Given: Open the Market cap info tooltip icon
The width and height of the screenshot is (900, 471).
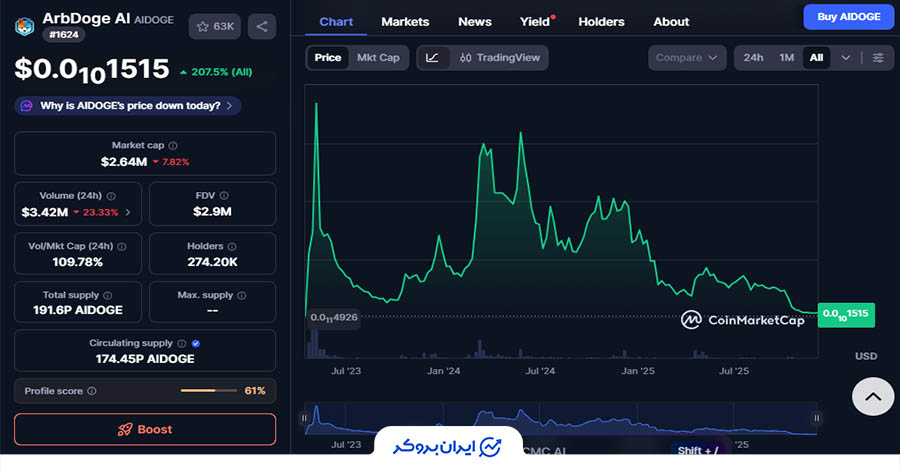Looking at the screenshot, I should 173,146.
